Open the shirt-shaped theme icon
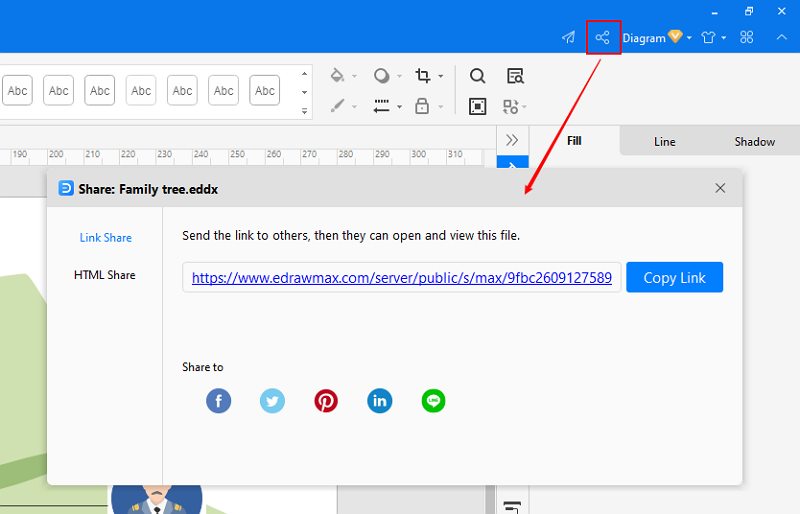This screenshot has height=514, width=800. [x=708, y=37]
